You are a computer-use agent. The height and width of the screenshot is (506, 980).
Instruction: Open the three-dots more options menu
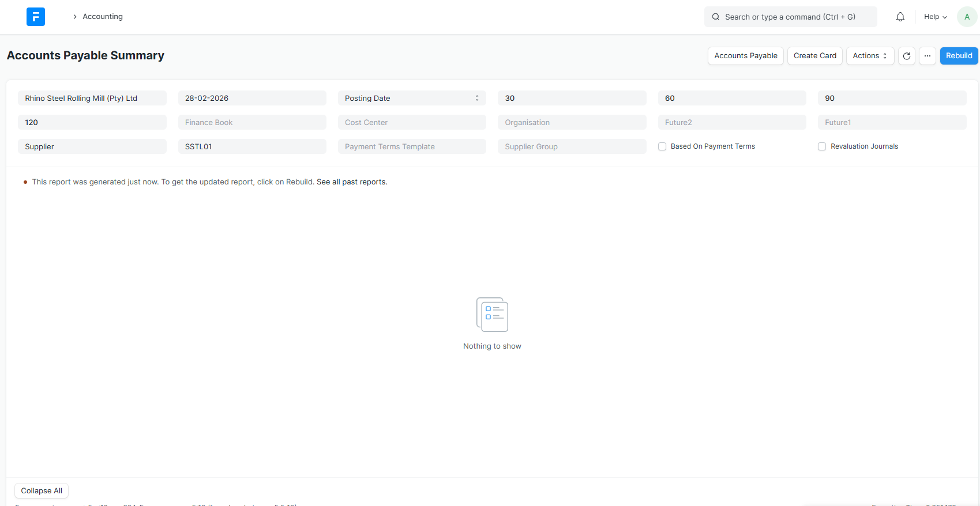(x=927, y=56)
